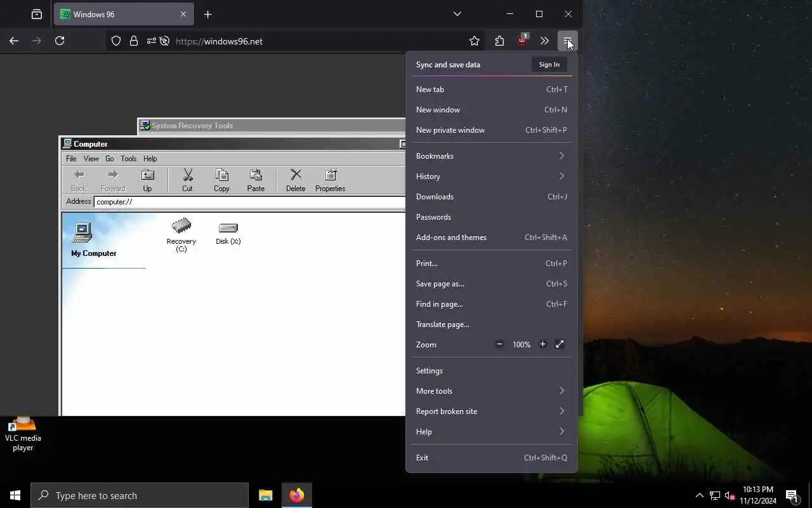This screenshot has width=812, height=508.
Task: Choose Print... in the menu
Action: pyautogui.click(x=491, y=263)
